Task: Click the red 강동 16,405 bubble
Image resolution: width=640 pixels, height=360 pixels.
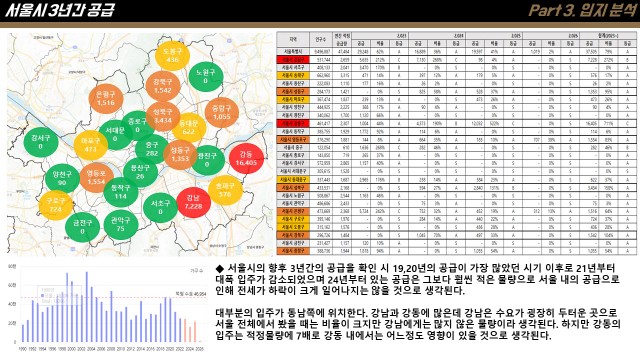Action: coord(246,158)
